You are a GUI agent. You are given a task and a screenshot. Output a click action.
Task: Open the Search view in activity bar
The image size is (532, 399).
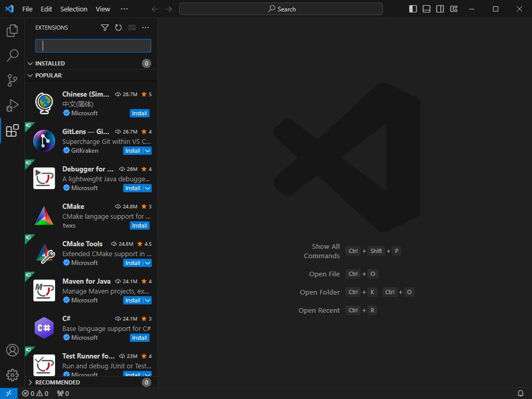tap(12, 55)
